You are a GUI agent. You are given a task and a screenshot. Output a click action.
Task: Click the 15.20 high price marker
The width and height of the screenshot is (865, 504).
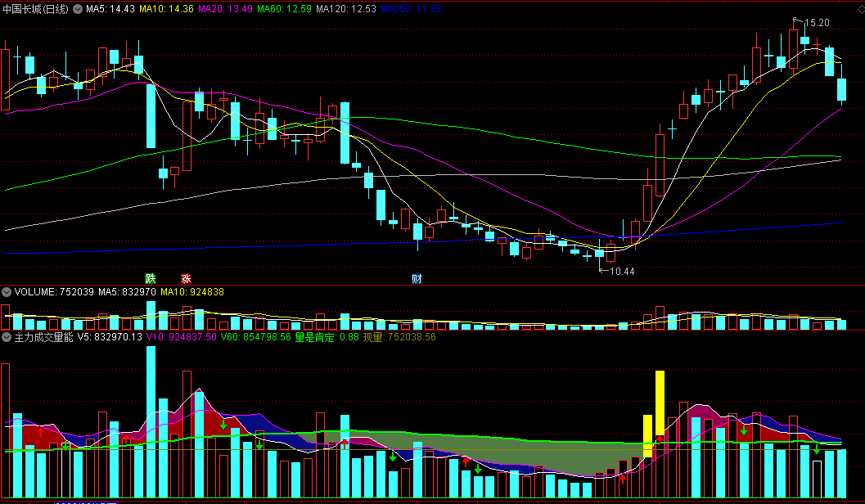(x=817, y=23)
